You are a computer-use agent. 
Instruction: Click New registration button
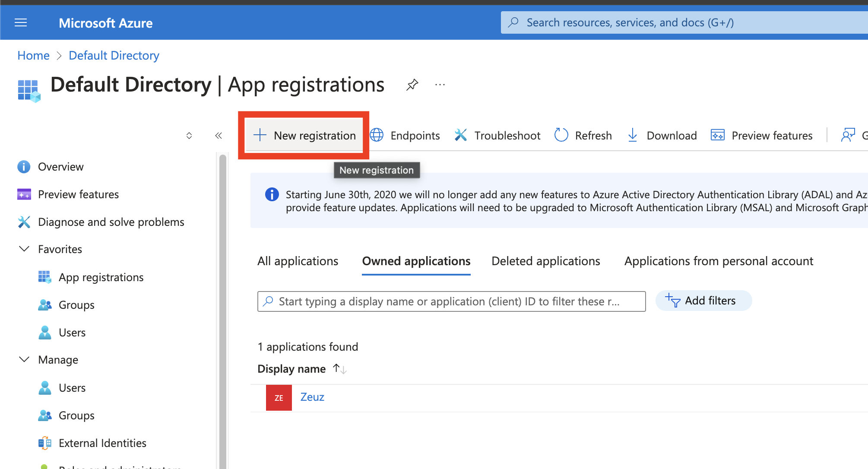point(304,135)
